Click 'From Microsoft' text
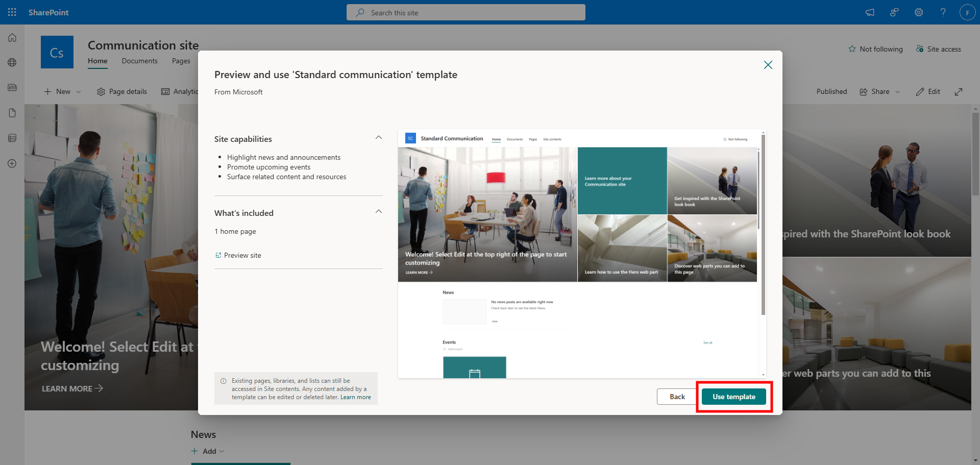The image size is (980, 465). coord(238,92)
